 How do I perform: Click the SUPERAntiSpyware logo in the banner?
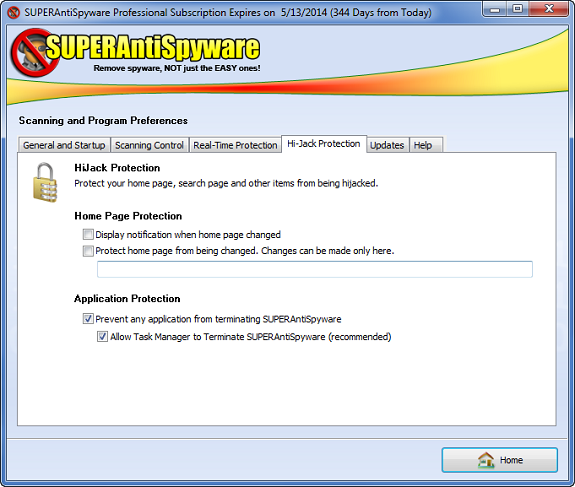[135, 52]
